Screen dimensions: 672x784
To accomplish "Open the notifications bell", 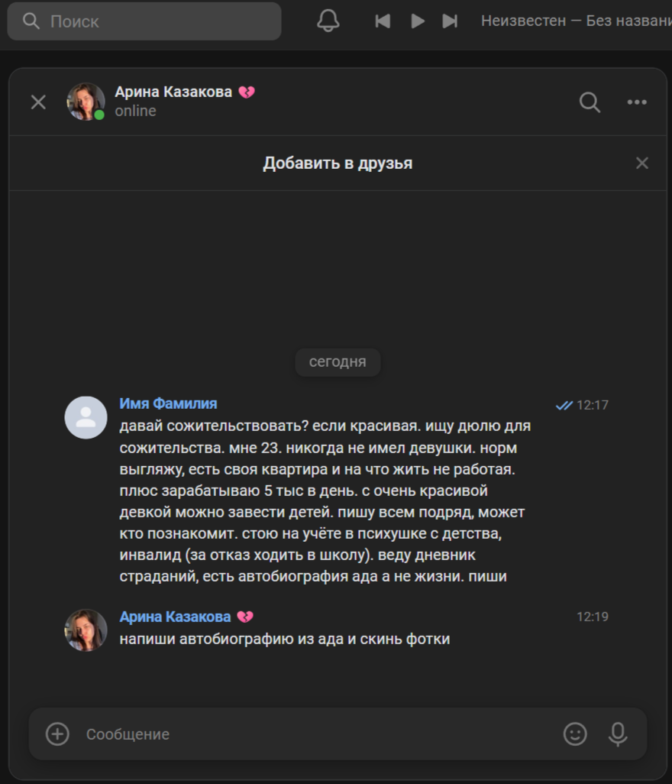I will click(328, 21).
